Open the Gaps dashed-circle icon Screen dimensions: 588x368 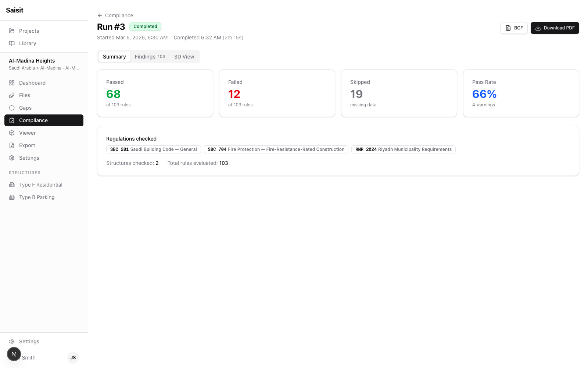(12, 108)
